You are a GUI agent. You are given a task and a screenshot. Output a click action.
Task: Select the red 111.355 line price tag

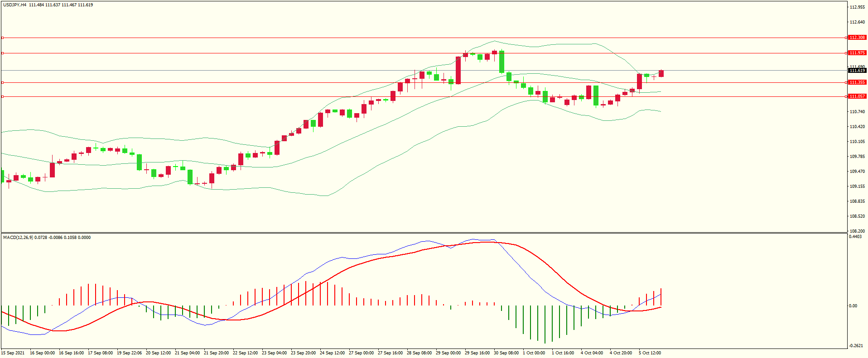(x=857, y=82)
